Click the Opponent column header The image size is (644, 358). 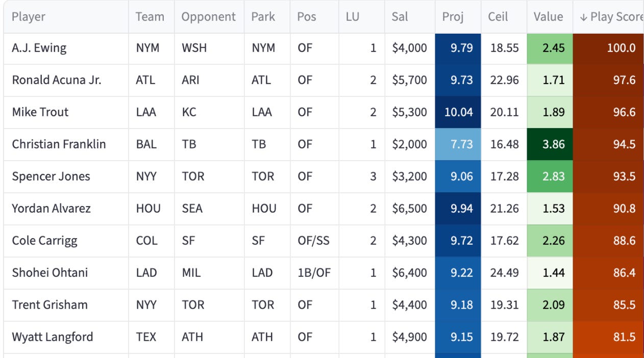209,17
